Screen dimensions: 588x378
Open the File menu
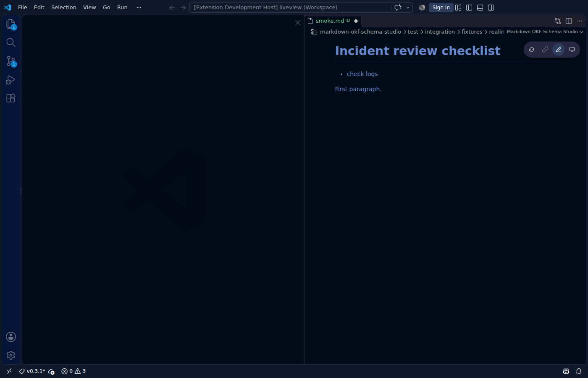coord(23,7)
